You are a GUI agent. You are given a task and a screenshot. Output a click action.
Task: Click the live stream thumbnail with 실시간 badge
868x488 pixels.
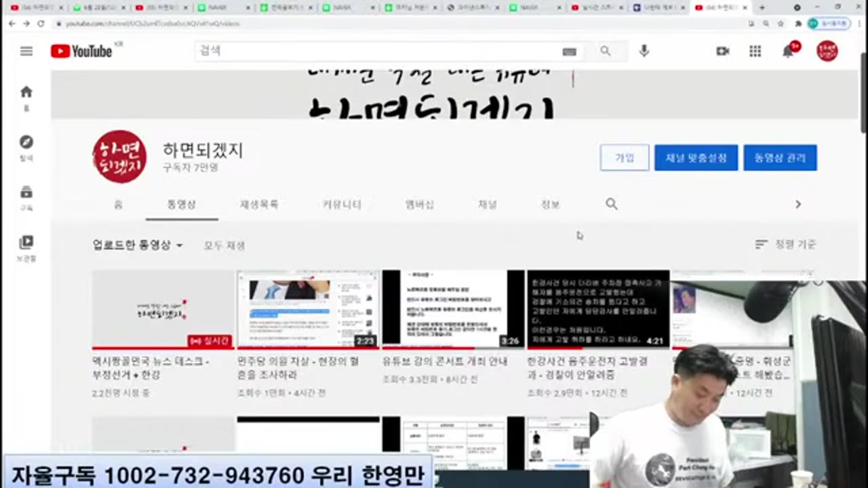(x=163, y=310)
